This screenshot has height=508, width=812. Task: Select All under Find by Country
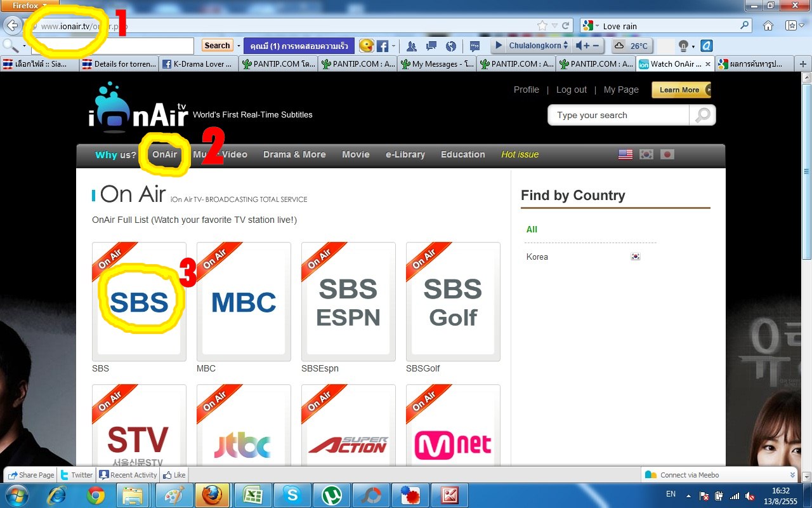[x=532, y=229]
